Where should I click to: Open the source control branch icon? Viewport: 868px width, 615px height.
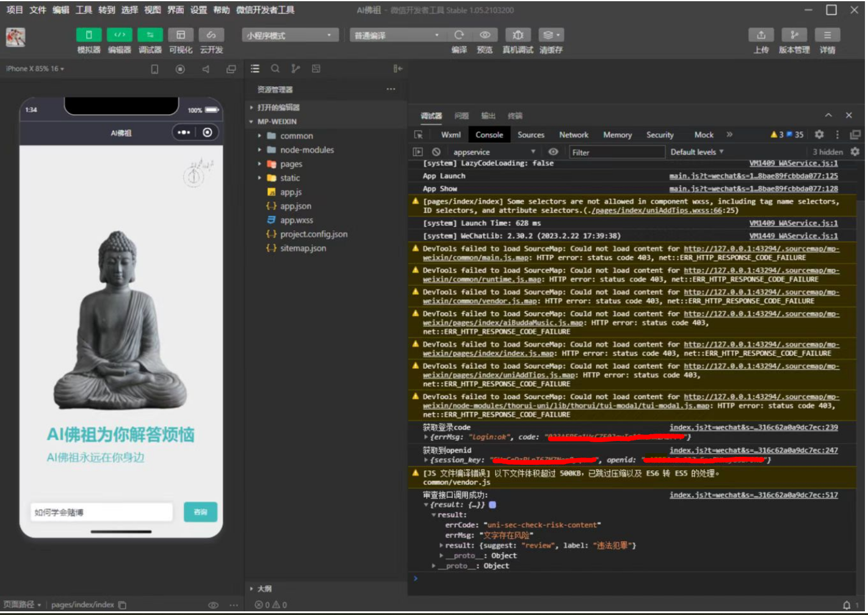(x=295, y=69)
